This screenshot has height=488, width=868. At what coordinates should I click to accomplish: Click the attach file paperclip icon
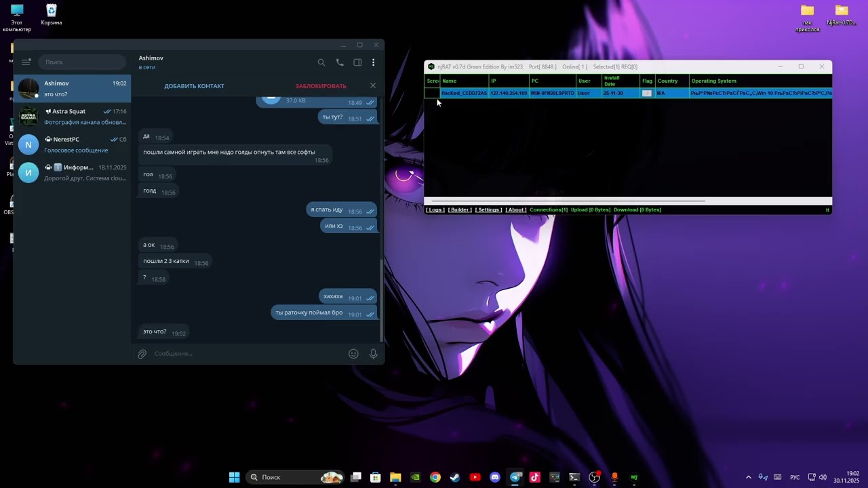pyautogui.click(x=142, y=354)
